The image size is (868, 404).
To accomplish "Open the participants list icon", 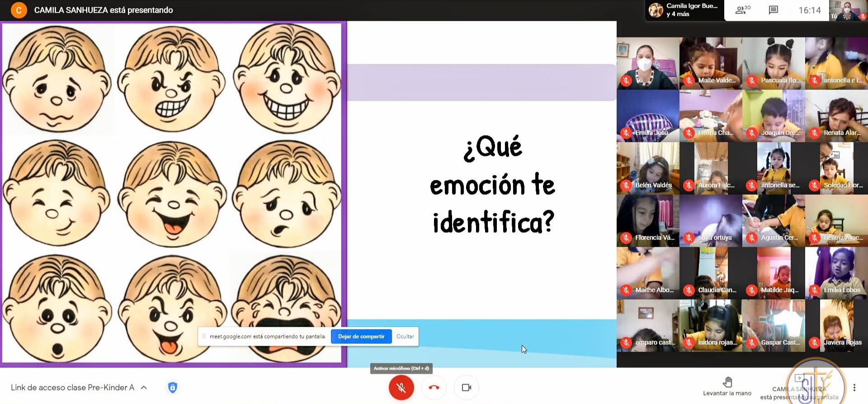I will (x=743, y=10).
